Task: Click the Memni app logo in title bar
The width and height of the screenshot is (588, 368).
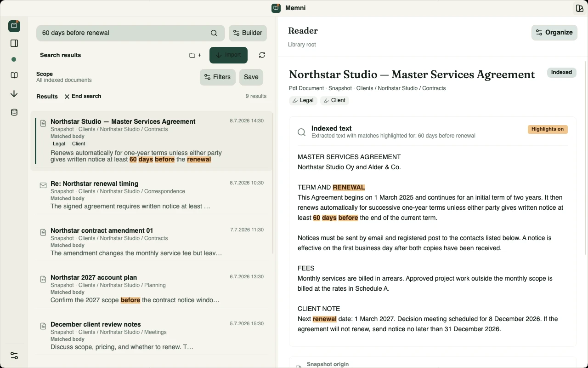Action: click(276, 8)
